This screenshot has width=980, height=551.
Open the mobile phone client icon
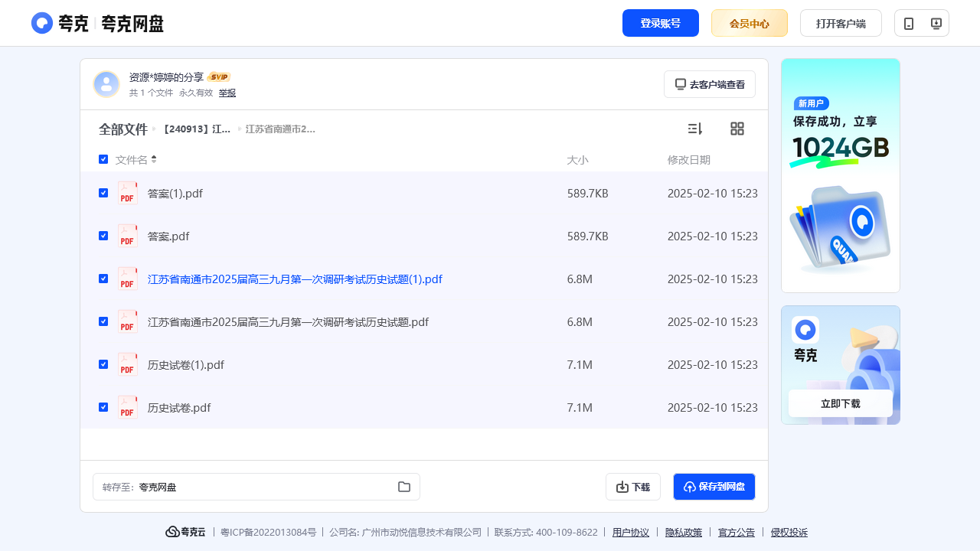point(909,23)
